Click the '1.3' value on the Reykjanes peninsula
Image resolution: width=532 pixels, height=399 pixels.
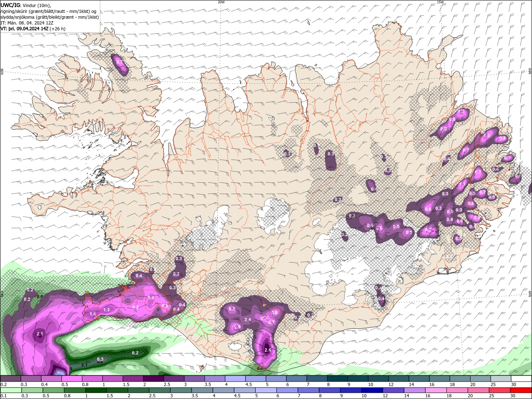tap(106, 310)
